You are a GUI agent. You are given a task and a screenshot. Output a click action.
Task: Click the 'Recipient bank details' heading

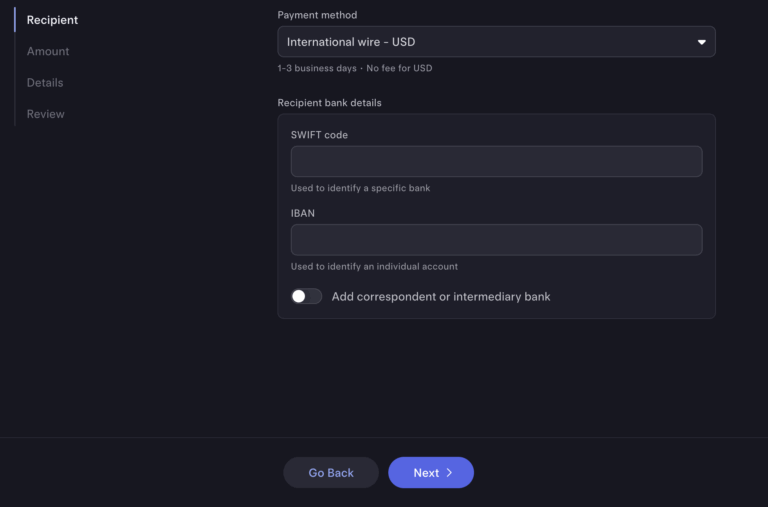pyautogui.click(x=329, y=102)
